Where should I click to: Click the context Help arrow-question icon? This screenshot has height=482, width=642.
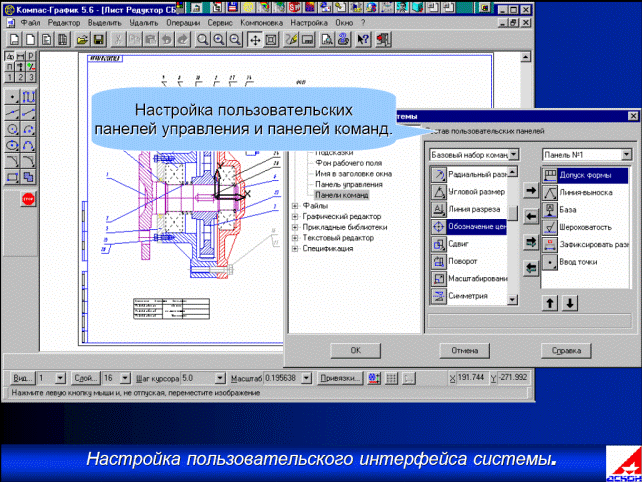click(363, 40)
